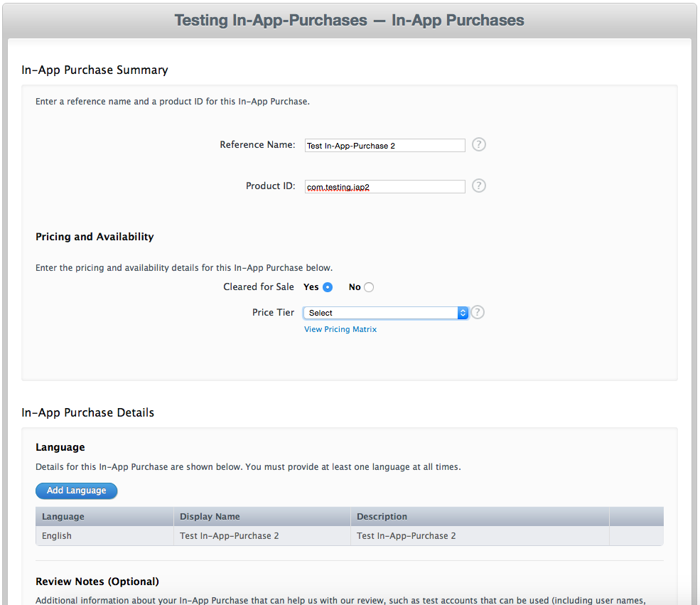Click into the Product ID text field

click(384, 187)
